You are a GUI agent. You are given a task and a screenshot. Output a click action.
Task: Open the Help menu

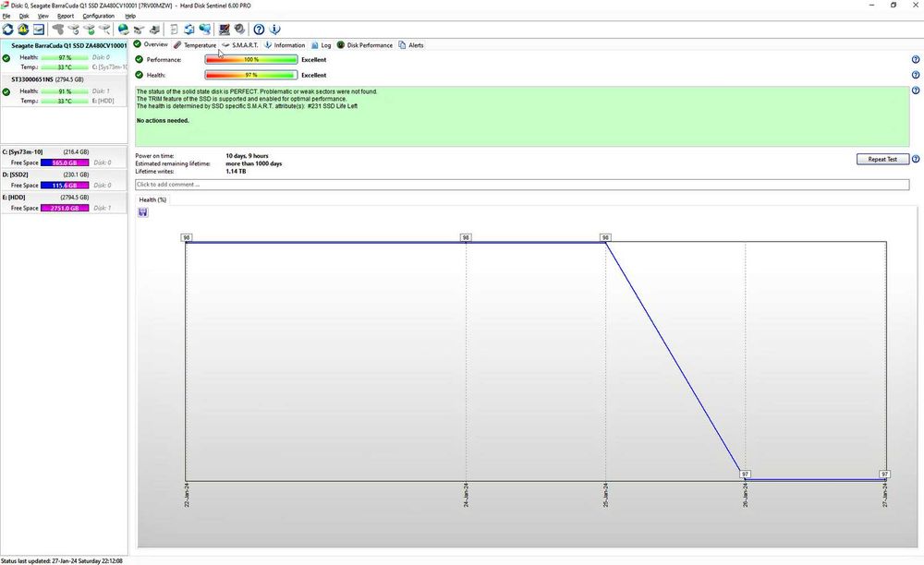(x=130, y=16)
